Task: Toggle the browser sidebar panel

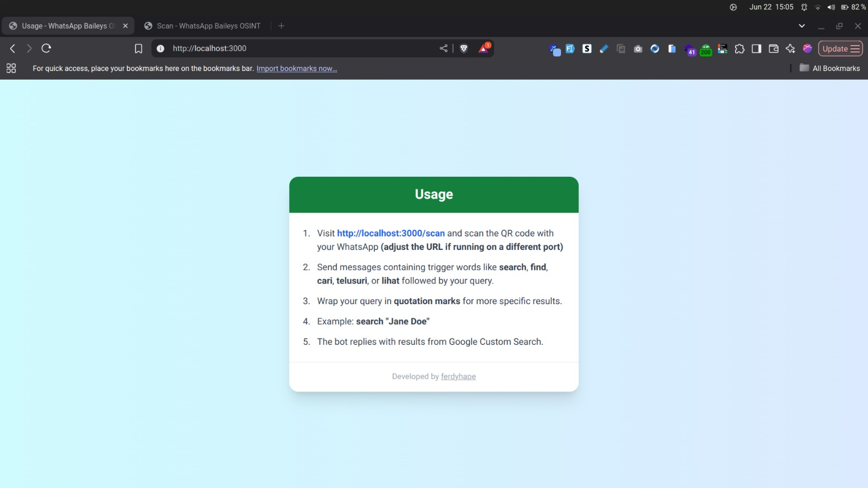Action: click(756, 49)
